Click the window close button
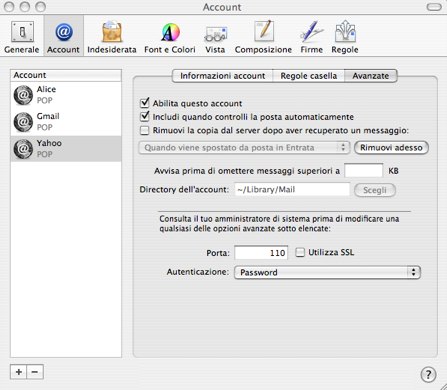Image resolution: width=447 pixels, height=390 pixels. tap(9, 7)
